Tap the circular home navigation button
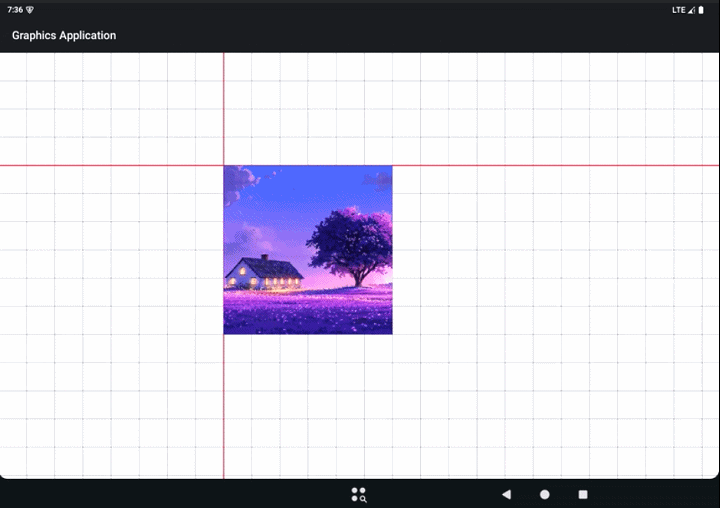Screen dimensions: 720x508 point(545,494)
